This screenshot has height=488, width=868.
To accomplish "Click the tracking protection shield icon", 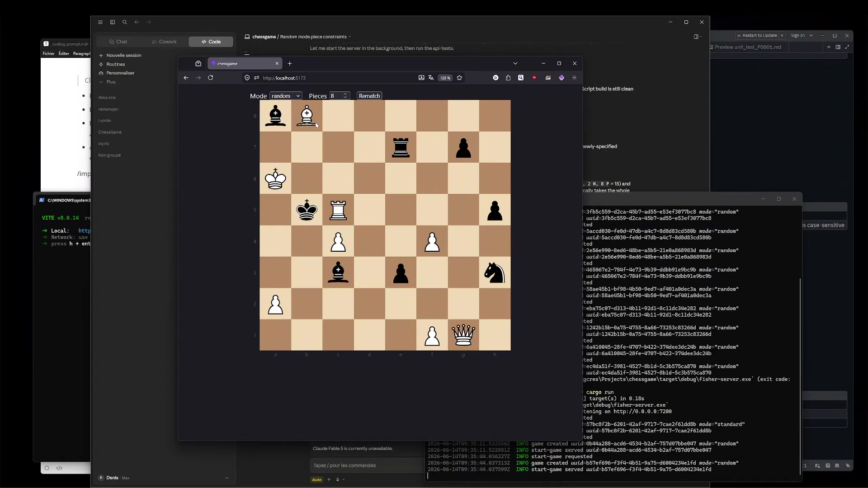I will click(x=247, y=78).
